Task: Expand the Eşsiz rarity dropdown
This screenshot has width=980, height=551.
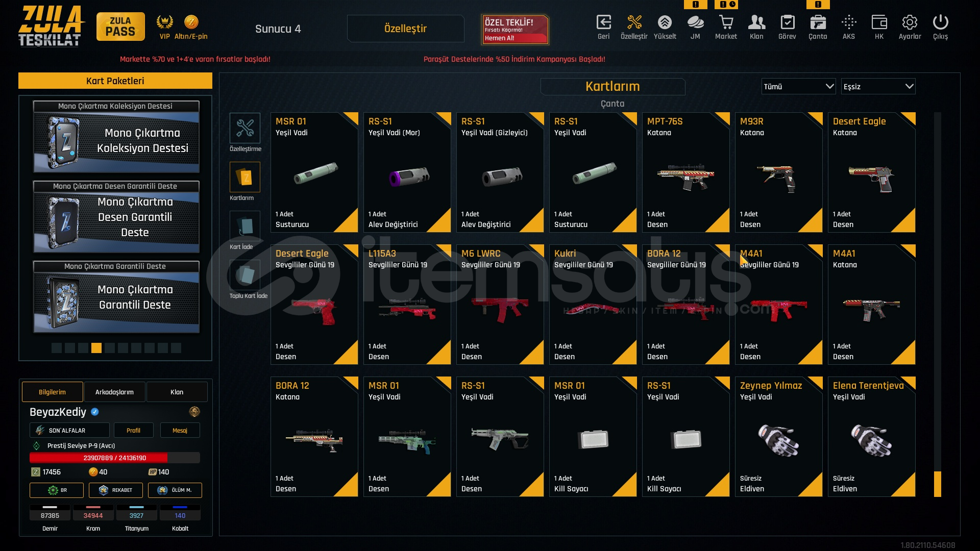Action: pos(878,86)
